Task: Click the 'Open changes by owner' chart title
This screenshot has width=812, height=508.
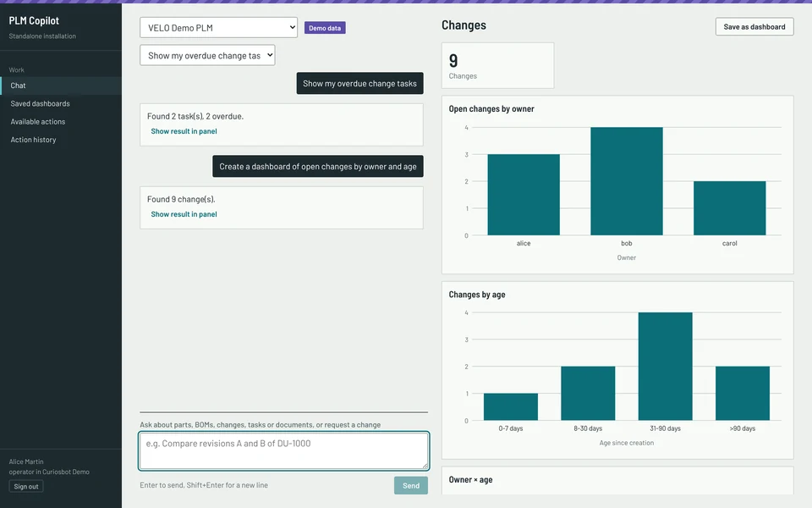Action: click(x=491, y=109)
